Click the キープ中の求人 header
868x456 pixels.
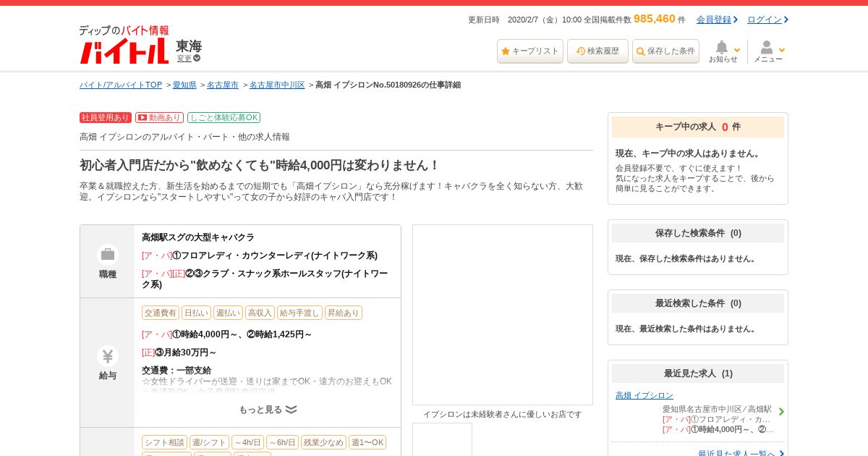click(698, 127)
